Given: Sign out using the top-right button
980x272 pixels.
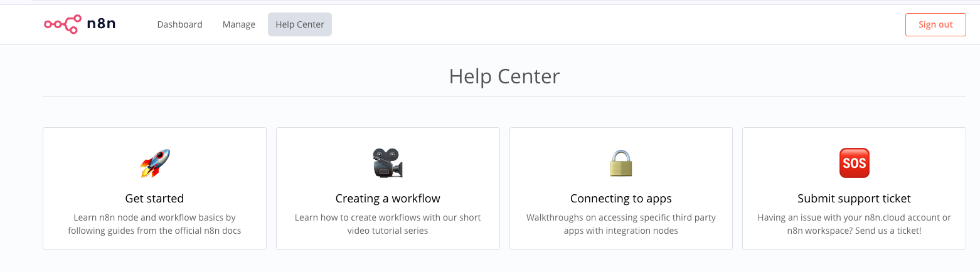Looking at the screenshot, I should pos(935,24).
